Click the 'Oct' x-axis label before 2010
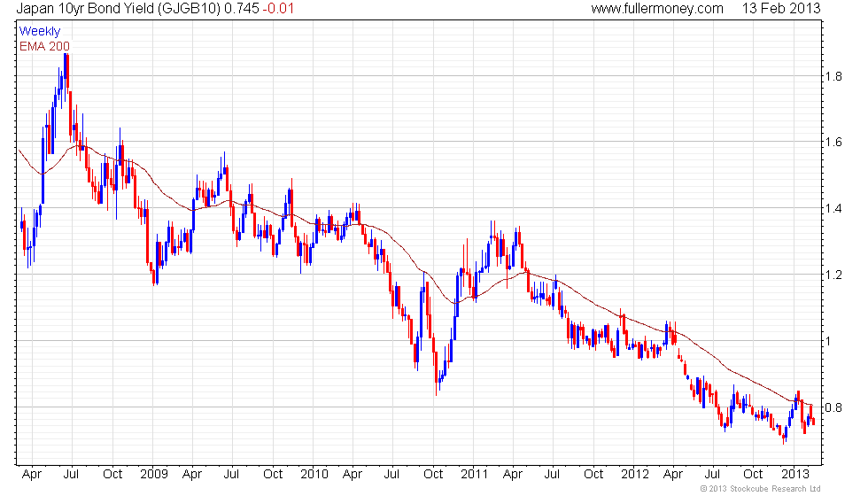 click(x=273, y=475)
